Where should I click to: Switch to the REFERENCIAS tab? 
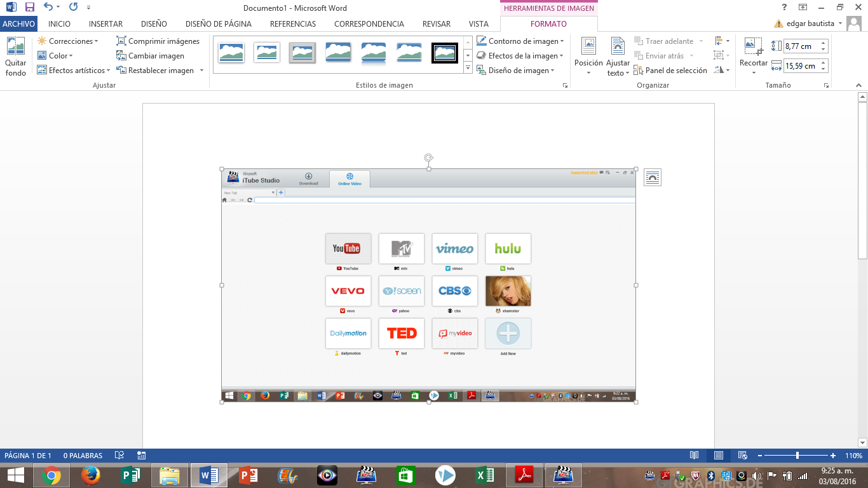[x=293, y=24]
